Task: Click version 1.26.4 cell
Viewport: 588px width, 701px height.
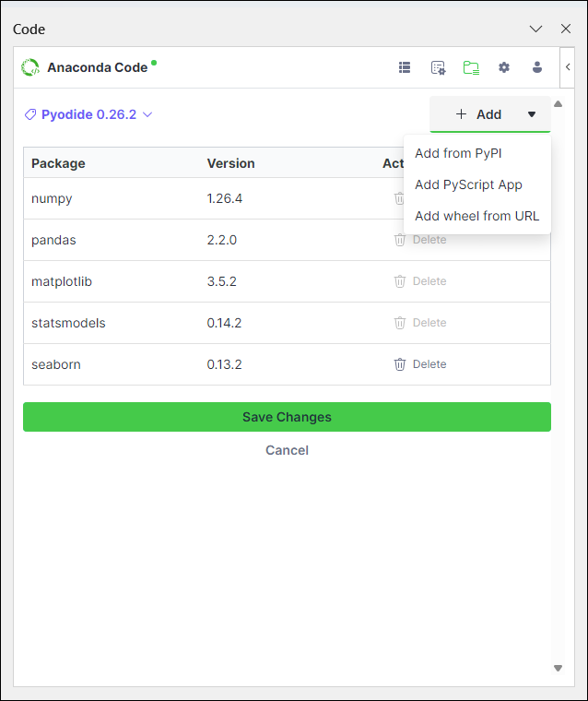Action: tap(225, 198)
